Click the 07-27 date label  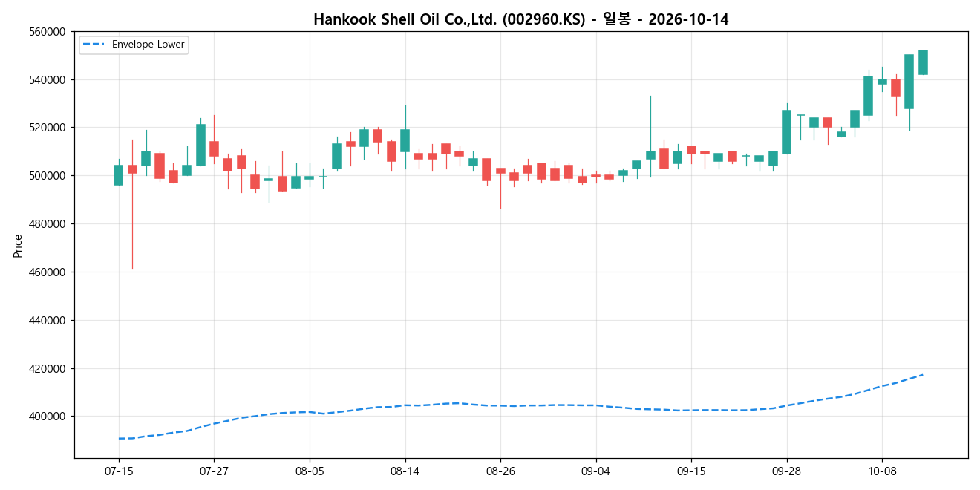[214, 471]
